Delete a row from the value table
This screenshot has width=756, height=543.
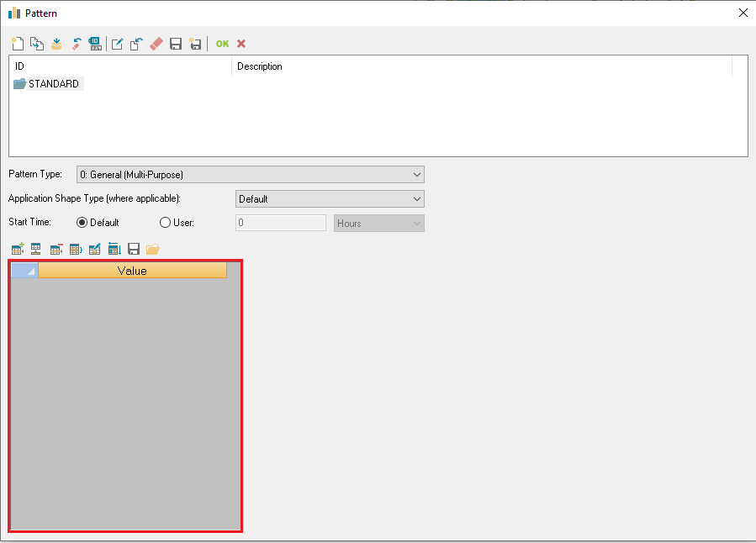tap(56, 249)
